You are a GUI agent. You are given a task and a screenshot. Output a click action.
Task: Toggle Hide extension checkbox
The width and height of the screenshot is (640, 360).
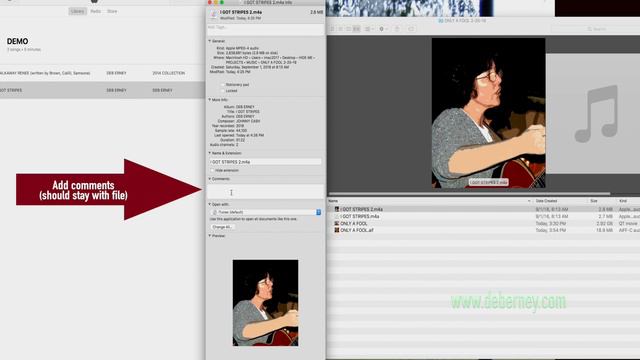click(x=212, y=170)
